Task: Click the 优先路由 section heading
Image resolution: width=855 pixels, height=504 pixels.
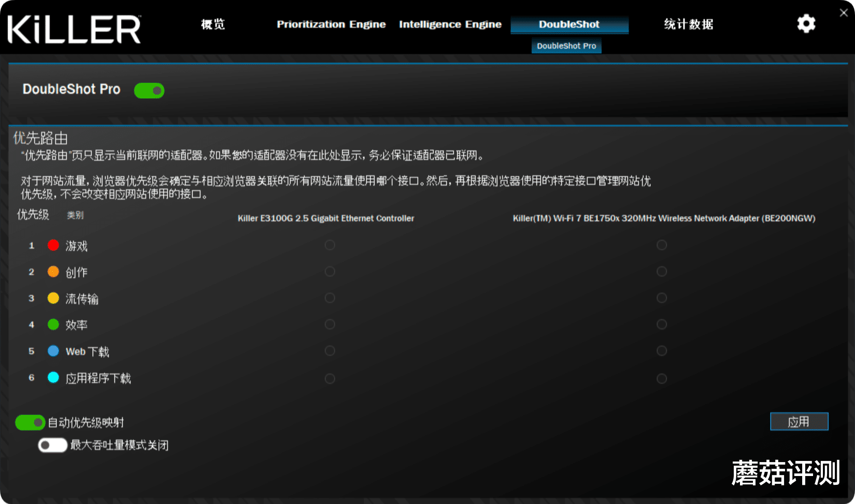Action: [40, 138]
